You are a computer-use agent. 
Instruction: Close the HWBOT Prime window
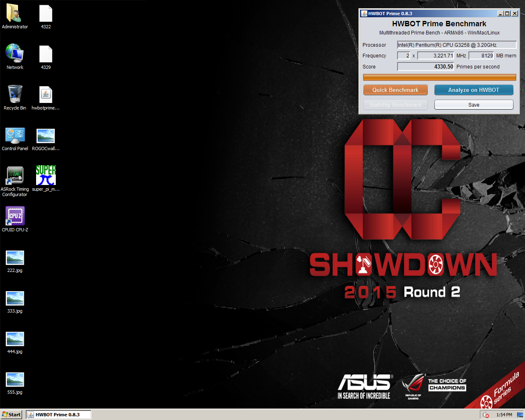pyautogui.click(x=515, y=14)
